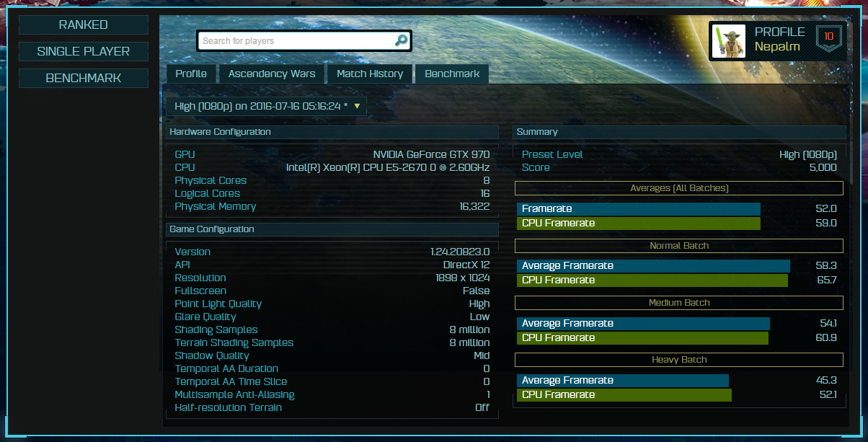868x442 pixels.
Task: Click the Game Configuration header
Action: coord(332,229)
